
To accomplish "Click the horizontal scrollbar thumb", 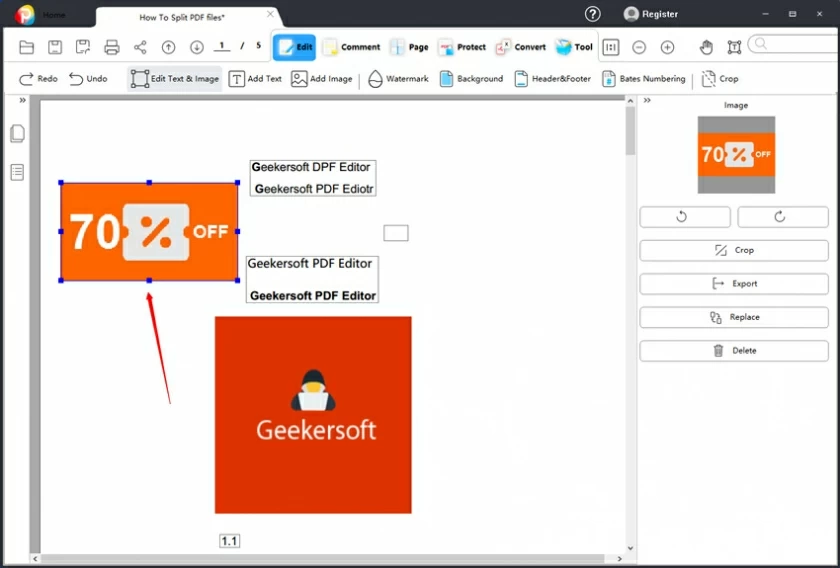I will 322,558.
